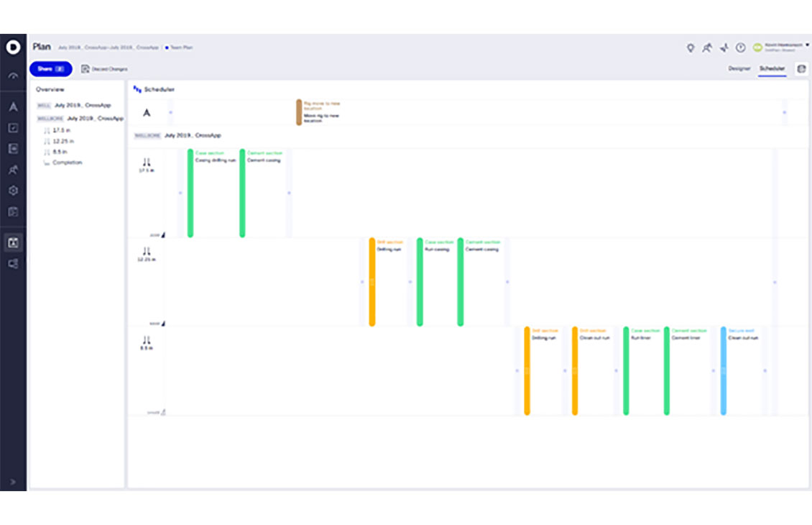
Task: Click the settings gear icon in left sidebar
Action: (x=13, y=191)
